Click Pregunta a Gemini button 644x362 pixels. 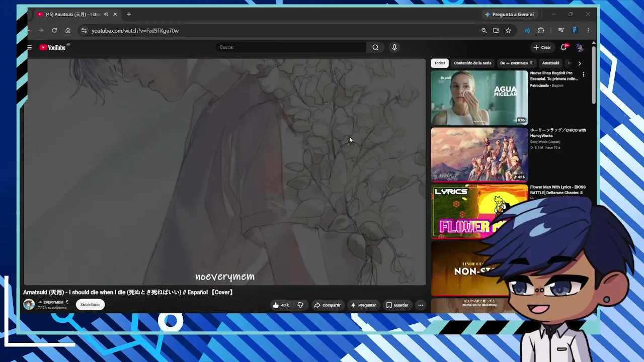coord(509,15)
